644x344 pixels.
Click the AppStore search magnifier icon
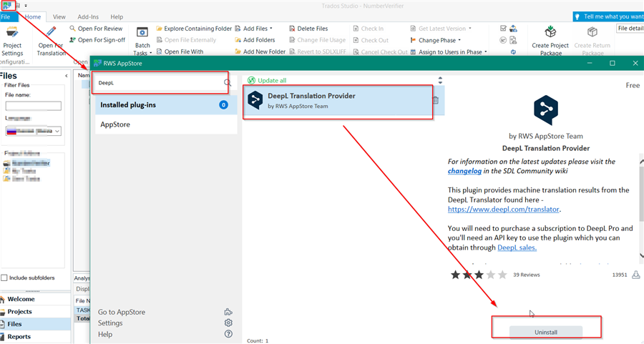tap(227, 83)
